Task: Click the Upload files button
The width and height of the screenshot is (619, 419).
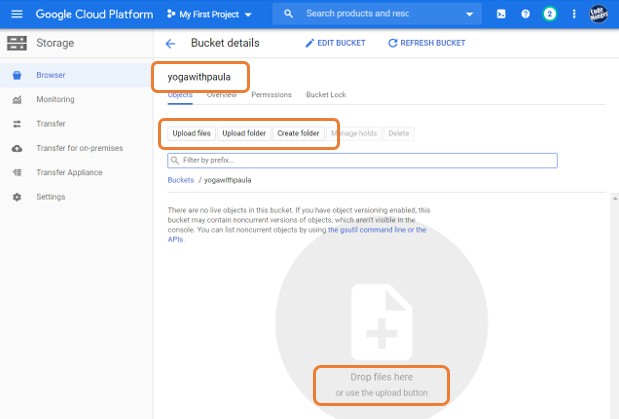Action: click(x=191, y=133)
